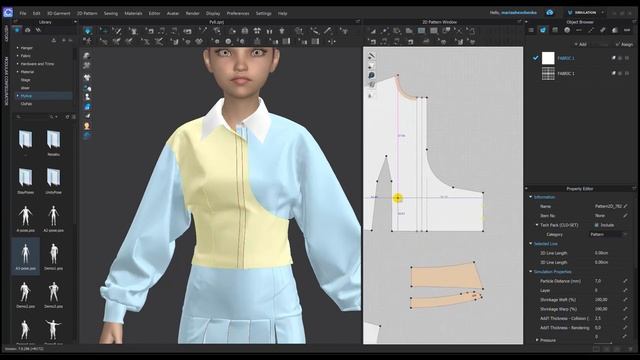
Task: Click the second library tab icon in the Library panel
Action: coord(28,30)
